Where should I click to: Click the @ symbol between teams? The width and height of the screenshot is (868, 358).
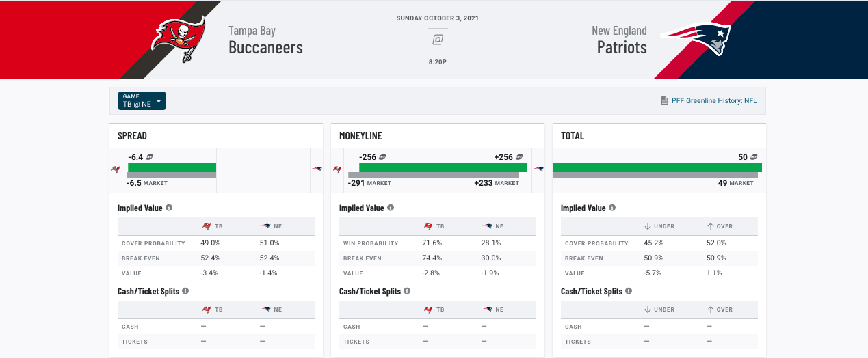[x=438, y=40]
